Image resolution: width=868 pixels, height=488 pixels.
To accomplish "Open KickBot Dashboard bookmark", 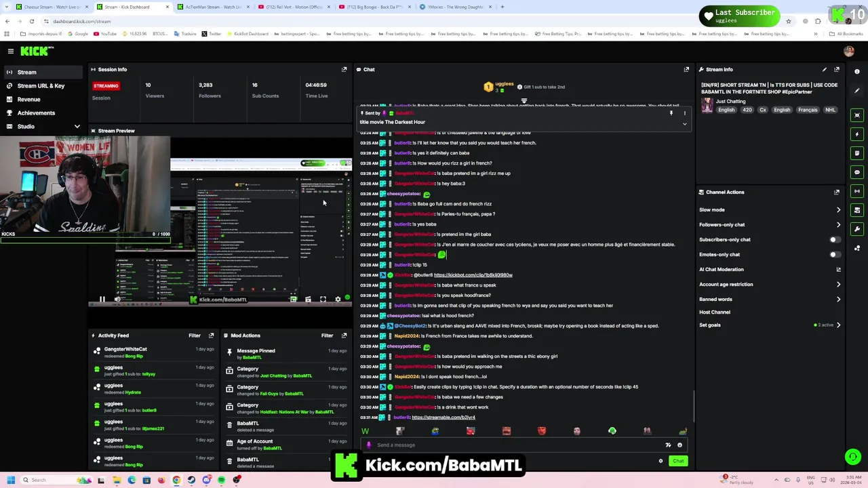I will (x=247, y=34).
